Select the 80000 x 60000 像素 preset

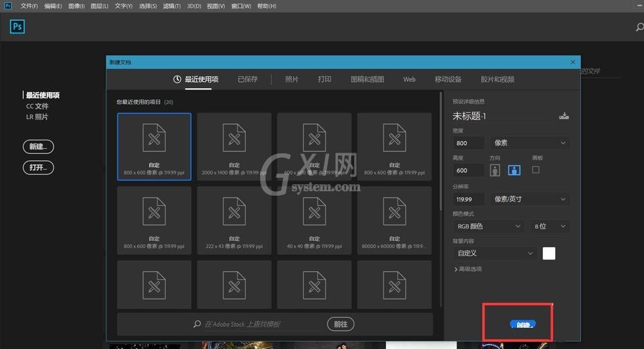tap(394, 220)
